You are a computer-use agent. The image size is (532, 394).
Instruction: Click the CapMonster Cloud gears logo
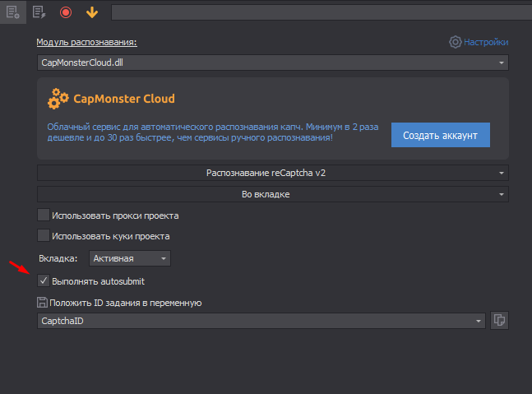point(58,100)
